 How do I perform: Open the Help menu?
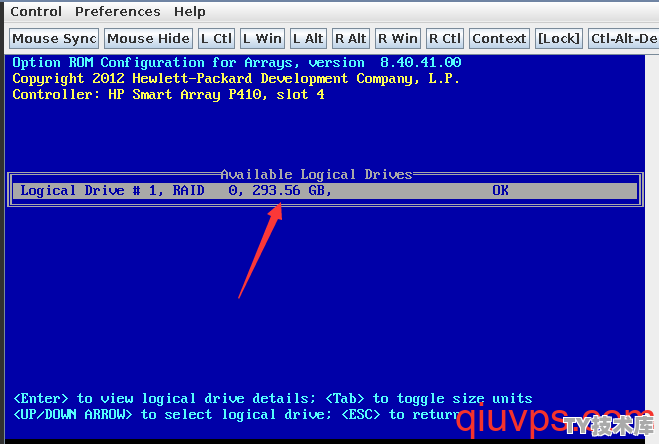[190, 11]
